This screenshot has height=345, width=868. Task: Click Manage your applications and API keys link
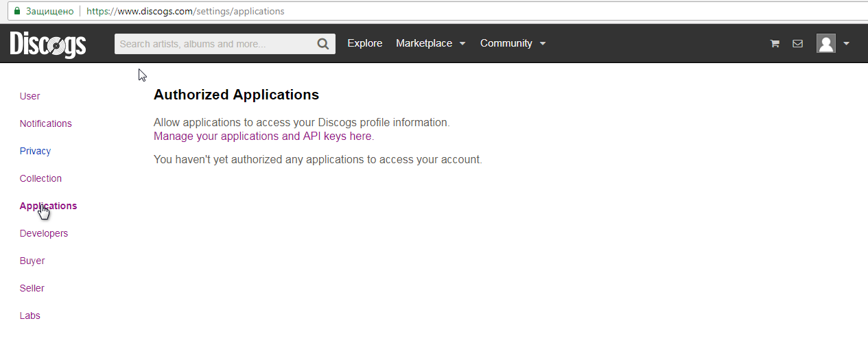[262, 136]
